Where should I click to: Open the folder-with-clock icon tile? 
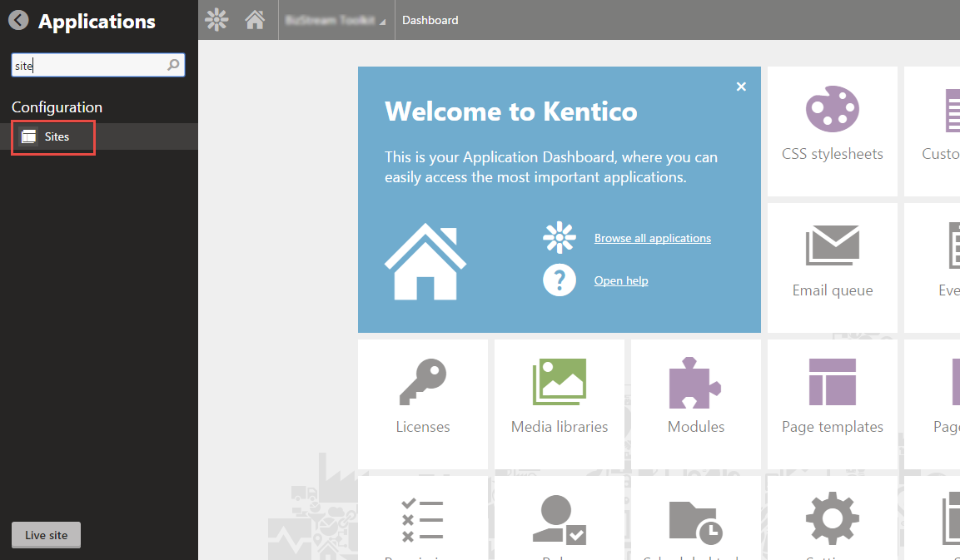695,518
